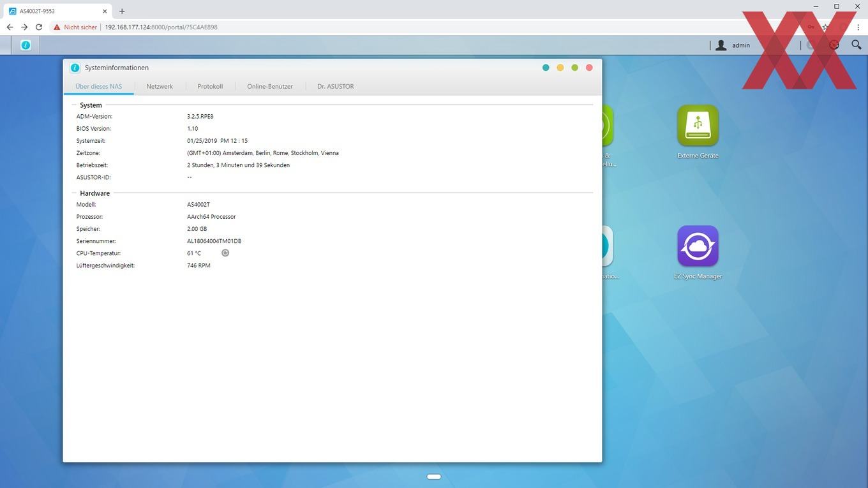Open the Externe Geräte desktop app
Image resolution: width=868 pixels, height=488 pixels.
[698, 126]
